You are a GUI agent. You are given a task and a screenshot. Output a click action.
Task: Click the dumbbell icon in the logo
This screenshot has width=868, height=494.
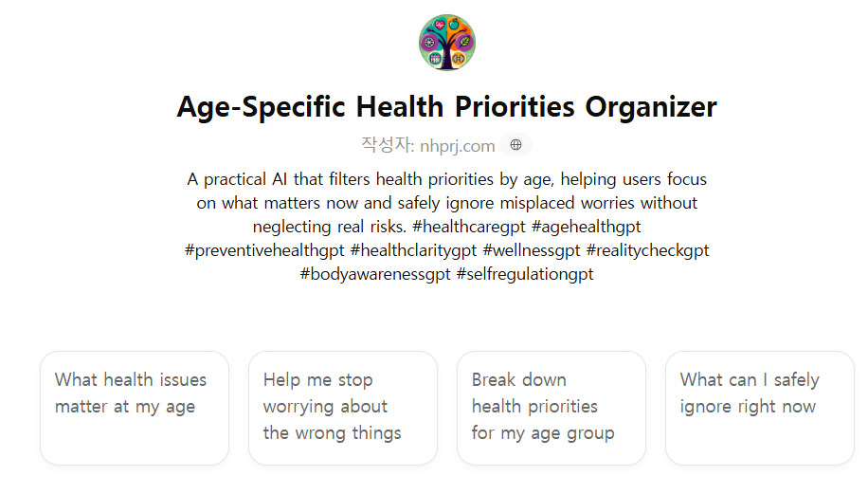tap(459, 58)
